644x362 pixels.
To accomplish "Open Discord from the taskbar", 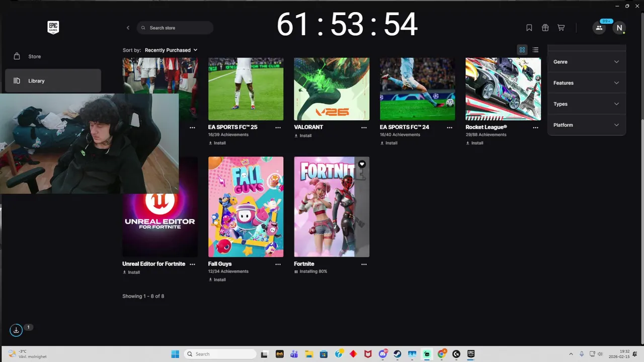I will coord(383,354).
